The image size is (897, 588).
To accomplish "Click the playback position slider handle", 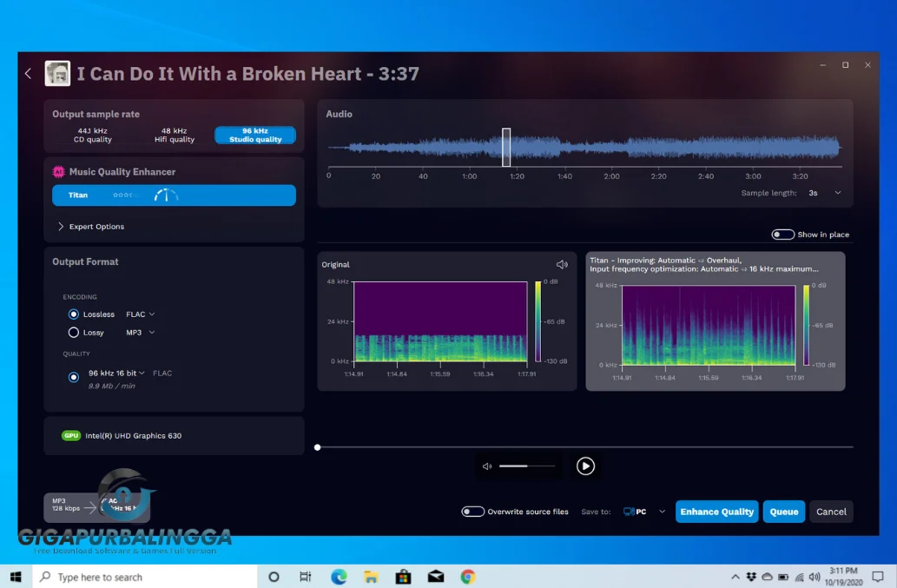I will click(318, 447).
